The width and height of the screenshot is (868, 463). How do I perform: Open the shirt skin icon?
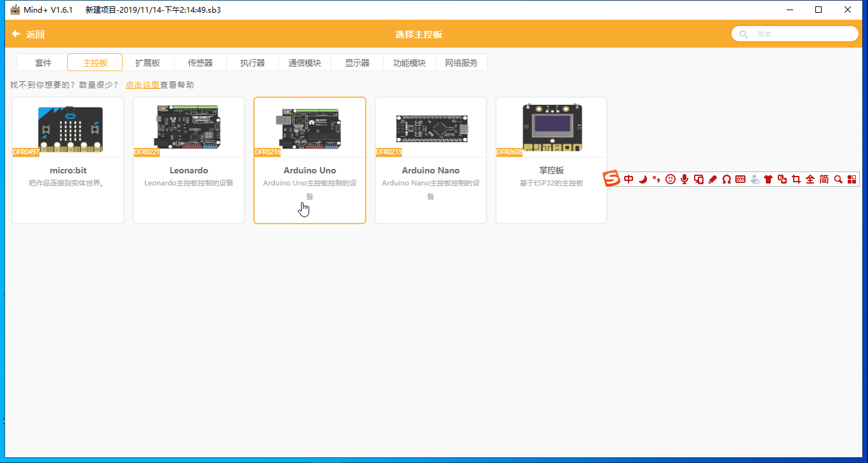(x=768, y=180)
